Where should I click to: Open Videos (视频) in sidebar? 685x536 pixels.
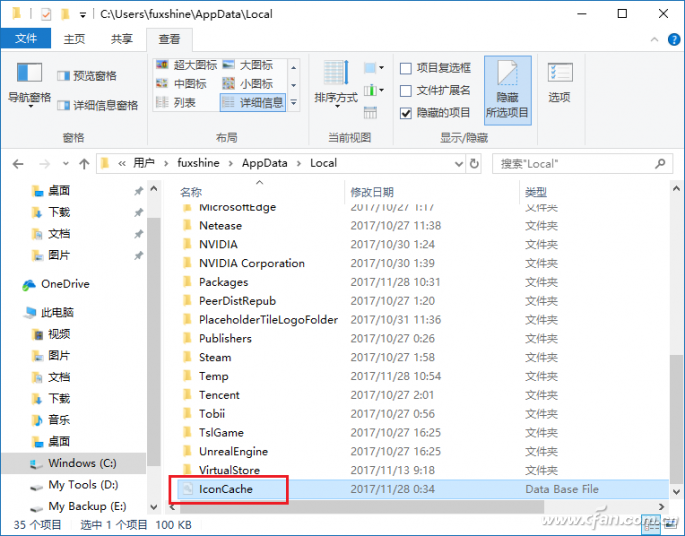pos(51,335)
